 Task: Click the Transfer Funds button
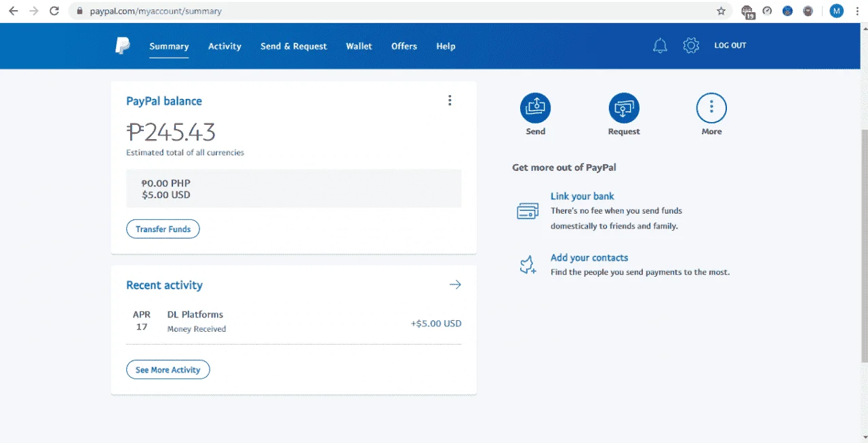[x=163, y=229]
